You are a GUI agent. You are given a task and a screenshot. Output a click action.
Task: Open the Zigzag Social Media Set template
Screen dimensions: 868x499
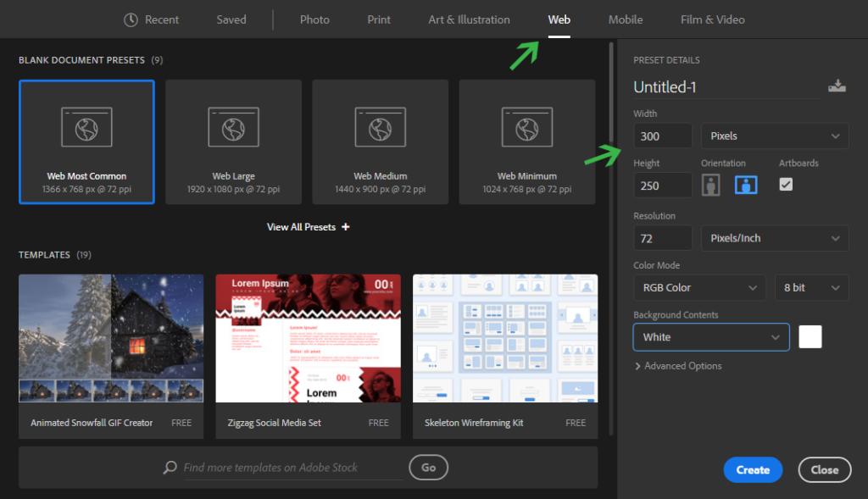coord(309,357)
